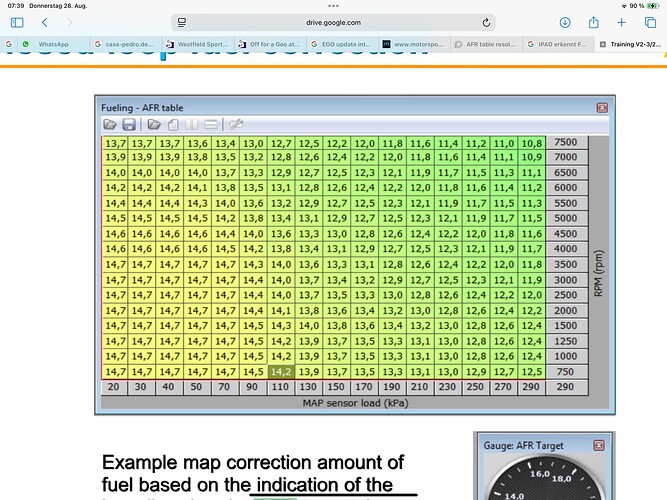The image size is (667, 500).
Task: Select the highlighted 14,2 cell at 750 rpm
Action: click(x=281, y=372)
